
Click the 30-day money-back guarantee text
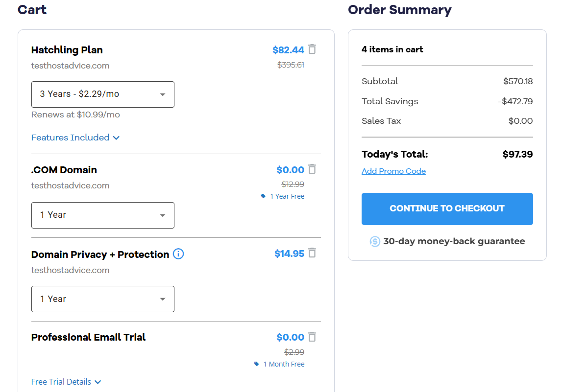(454, 241)
